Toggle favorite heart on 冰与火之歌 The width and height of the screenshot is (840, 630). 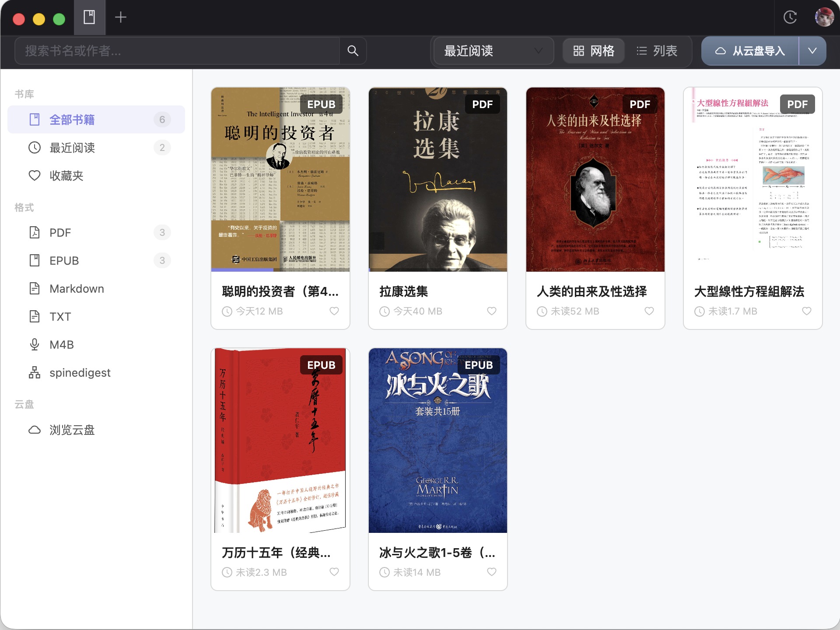(491, 572)
